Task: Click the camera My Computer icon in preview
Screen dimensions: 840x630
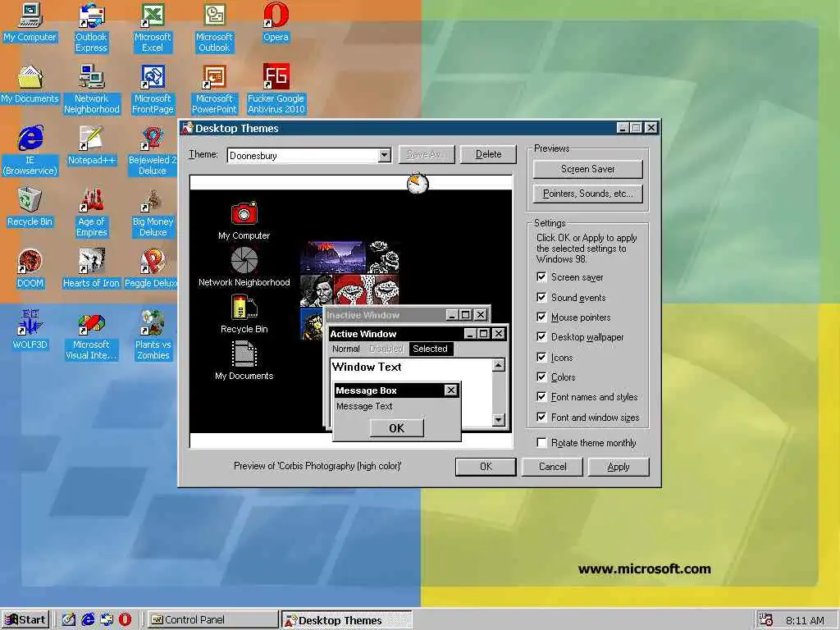Action: [244, 213]
